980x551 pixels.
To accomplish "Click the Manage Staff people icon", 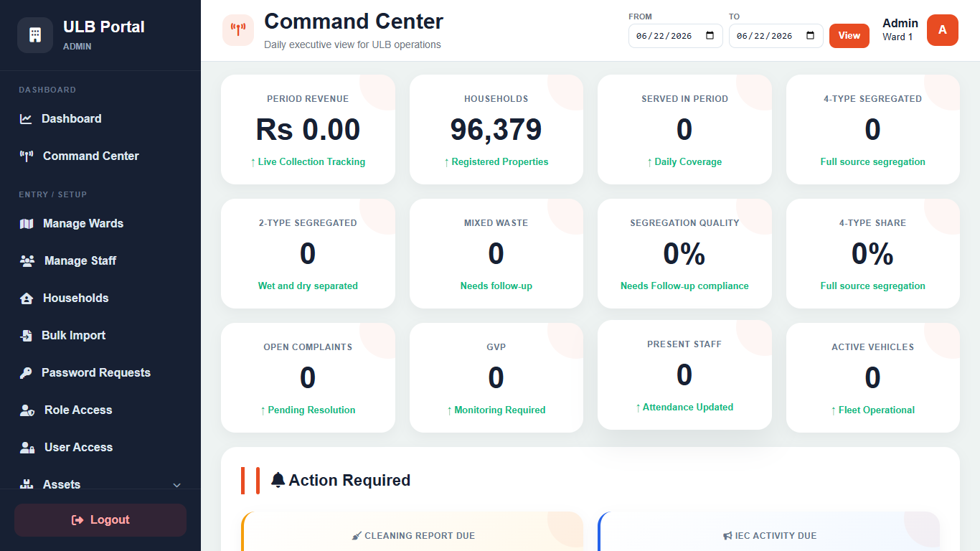I will 27,261.
